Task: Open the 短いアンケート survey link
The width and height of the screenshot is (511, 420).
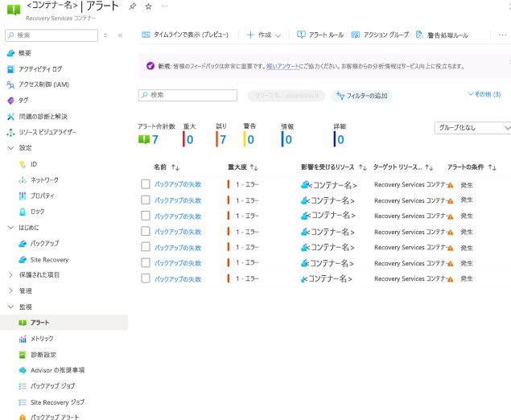Action: pos(282,66)
